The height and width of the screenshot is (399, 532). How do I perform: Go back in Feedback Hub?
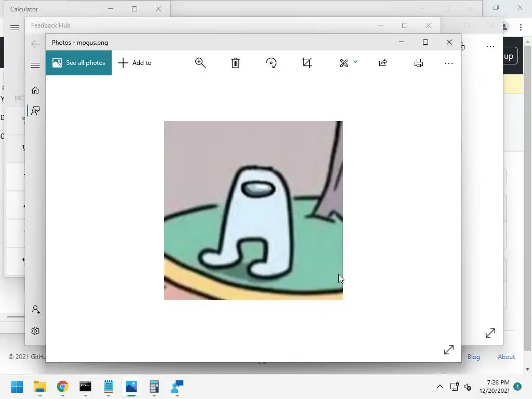[x=35, y=44]
